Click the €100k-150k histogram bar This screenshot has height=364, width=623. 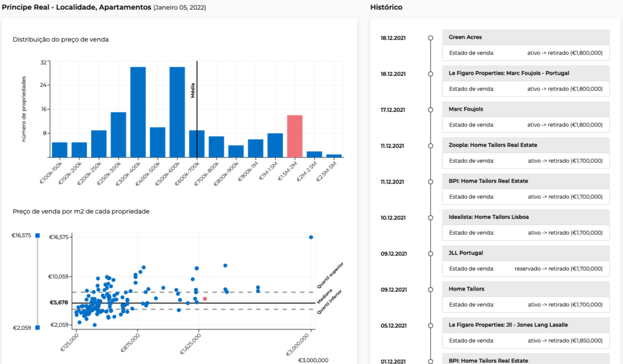click(60, 150)
